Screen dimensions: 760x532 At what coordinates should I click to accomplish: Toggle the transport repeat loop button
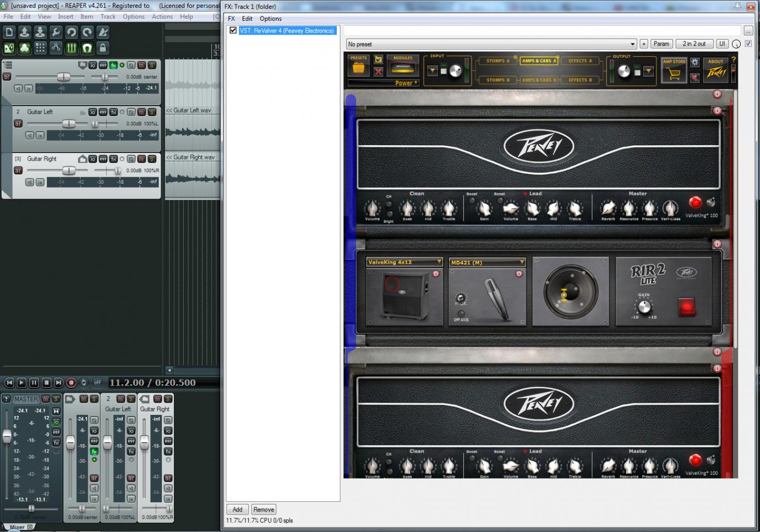click(x=84, y=382)
